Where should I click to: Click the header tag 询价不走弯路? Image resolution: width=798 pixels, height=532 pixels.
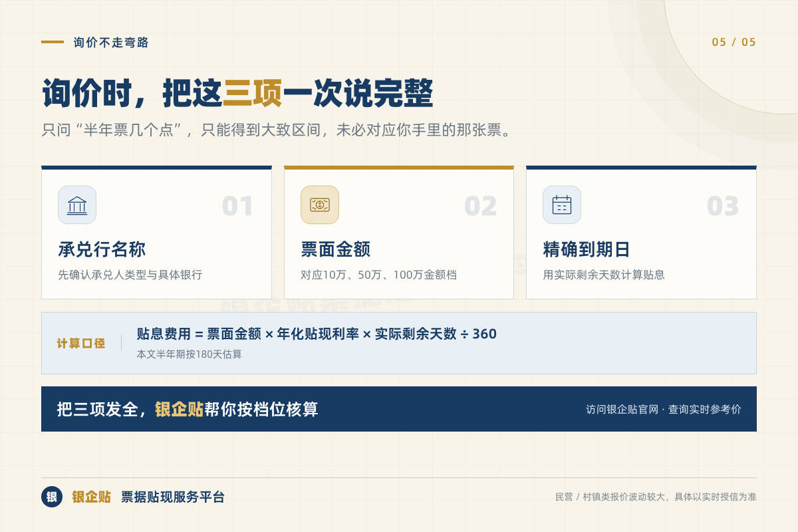111,43
